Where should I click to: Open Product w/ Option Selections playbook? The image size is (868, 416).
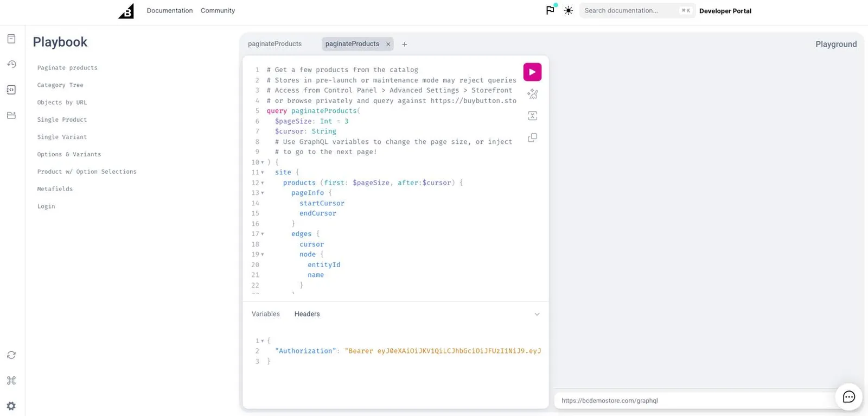tap(87, 172)
